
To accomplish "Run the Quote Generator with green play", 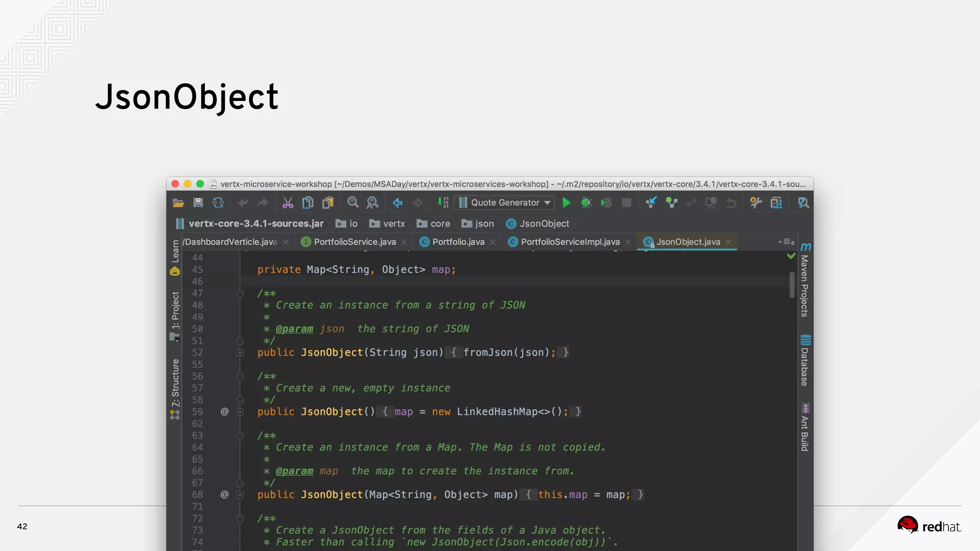I will pyautogui.click(x=566, y=203).
